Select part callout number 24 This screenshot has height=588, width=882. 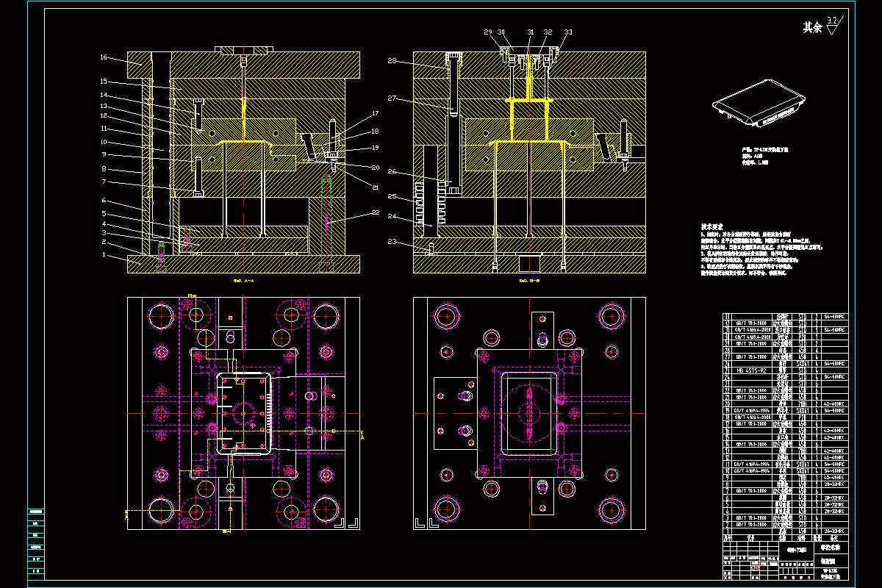(x=392, y=216)
